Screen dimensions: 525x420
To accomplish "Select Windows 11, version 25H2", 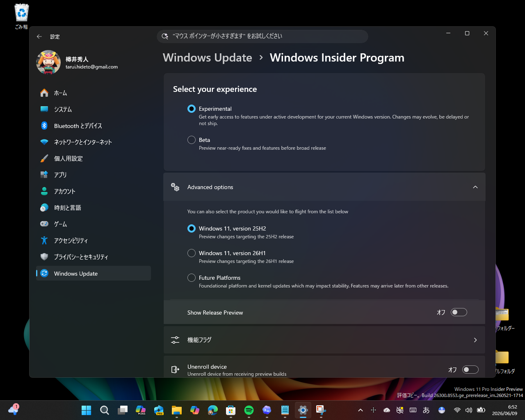I will [192, 228].
